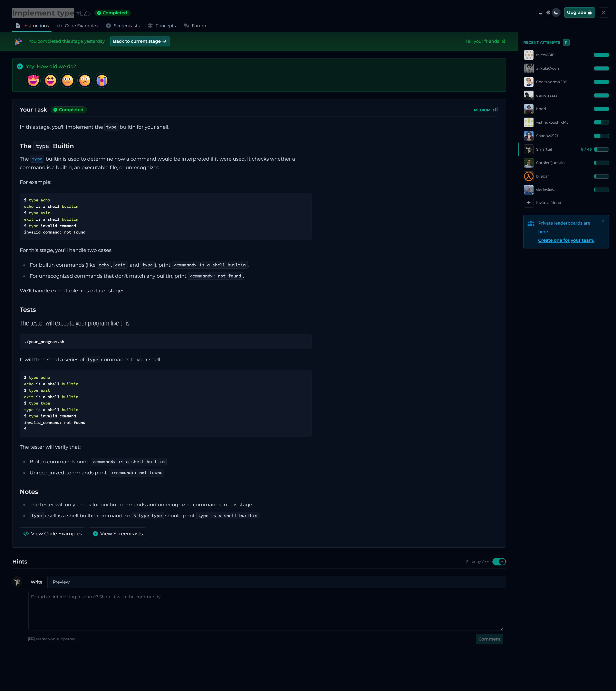This screenshot has height=691, width=616.
Task: Click Back to current stage button
Action: tap(139, 41)
